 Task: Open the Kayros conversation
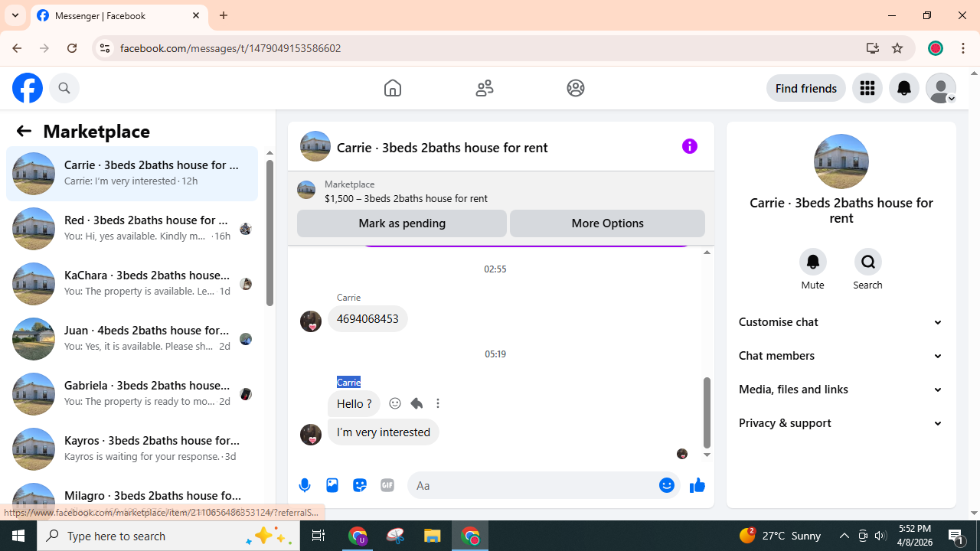pyautogui.click(x=132, y=449)
